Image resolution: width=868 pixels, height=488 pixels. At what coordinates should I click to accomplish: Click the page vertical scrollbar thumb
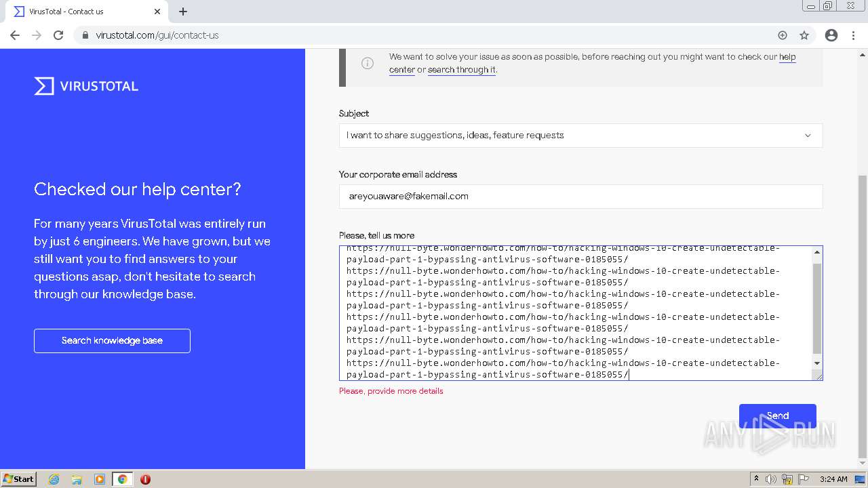coord(863,316)
